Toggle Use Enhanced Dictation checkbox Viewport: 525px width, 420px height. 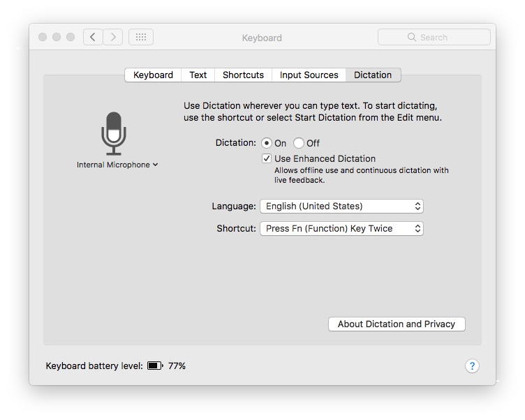point(267,158)
